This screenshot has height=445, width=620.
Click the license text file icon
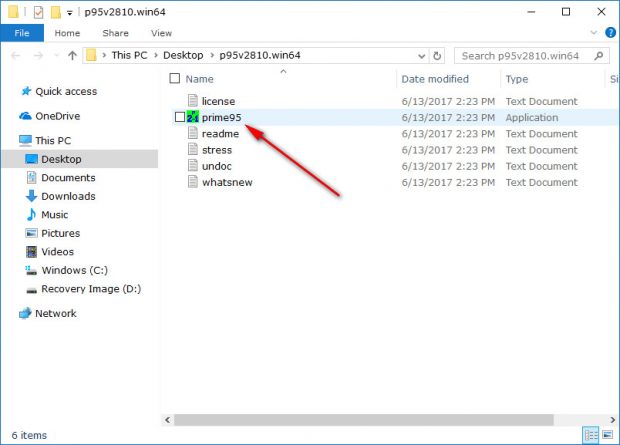[193, 101]
